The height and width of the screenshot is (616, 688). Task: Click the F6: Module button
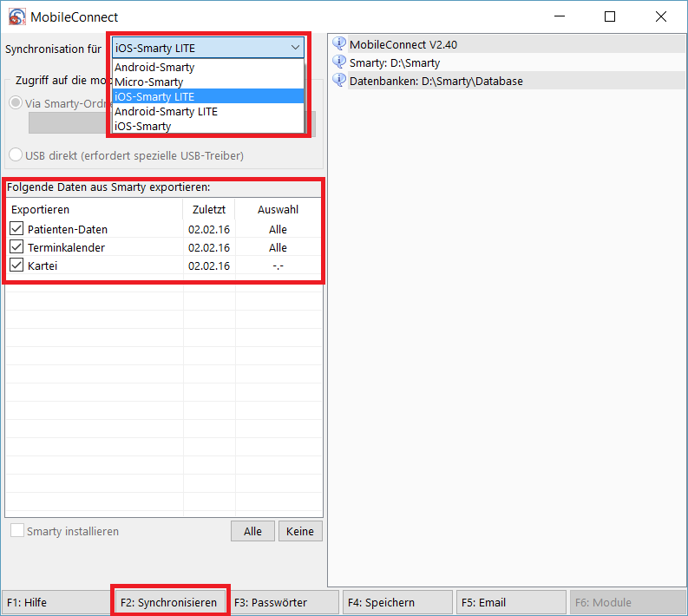(x=627, y=602)
